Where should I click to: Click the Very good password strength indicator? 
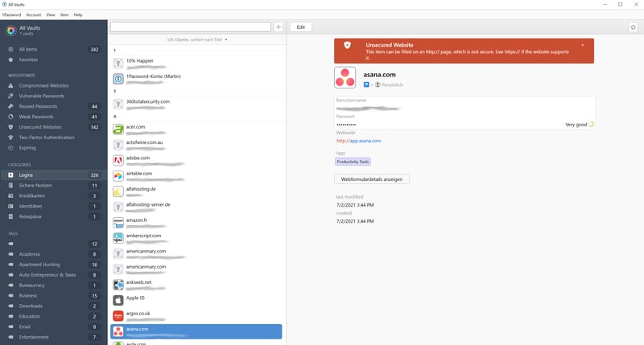click(578, 125)
